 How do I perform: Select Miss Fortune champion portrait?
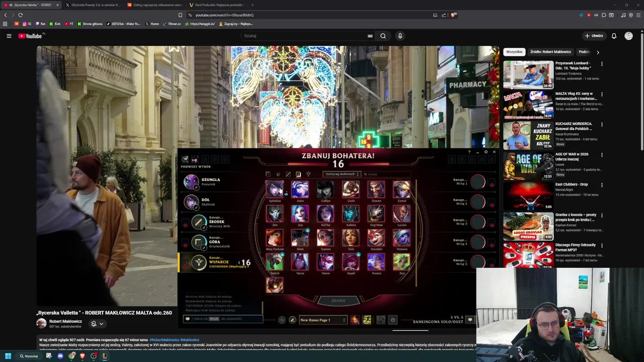(275, 238)
